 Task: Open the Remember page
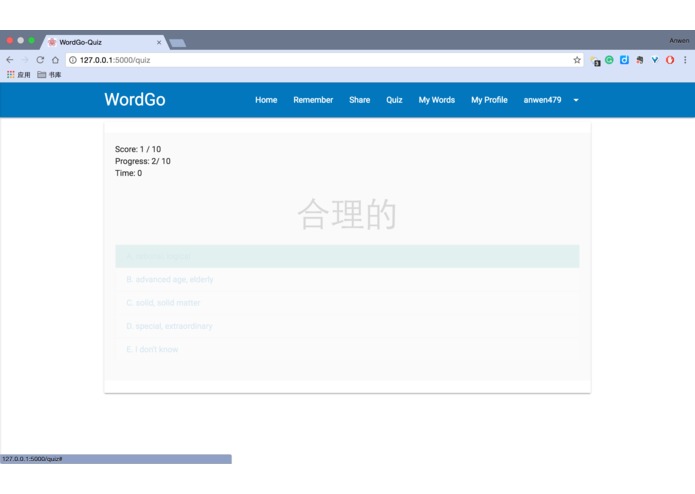(313, 100)
